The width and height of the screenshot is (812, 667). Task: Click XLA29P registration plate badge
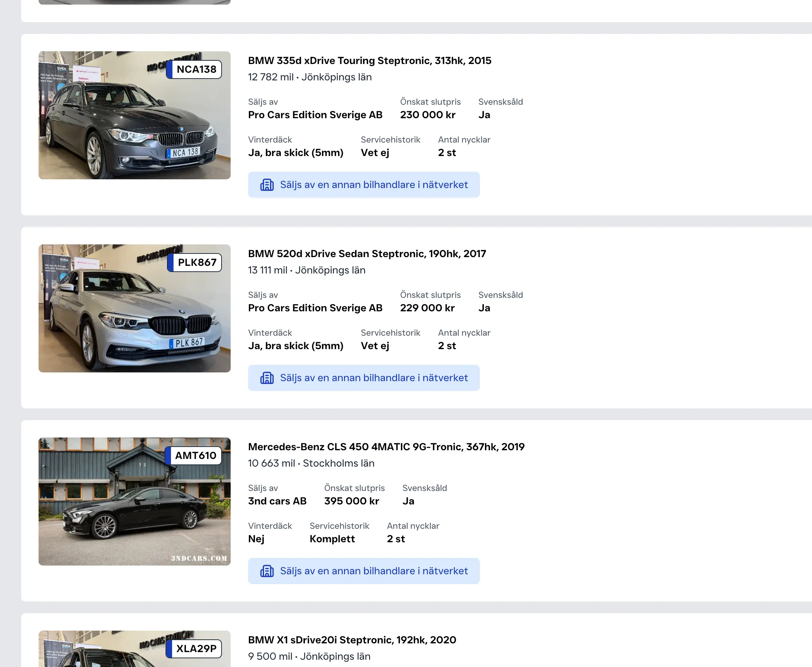[x=194, y=648]
